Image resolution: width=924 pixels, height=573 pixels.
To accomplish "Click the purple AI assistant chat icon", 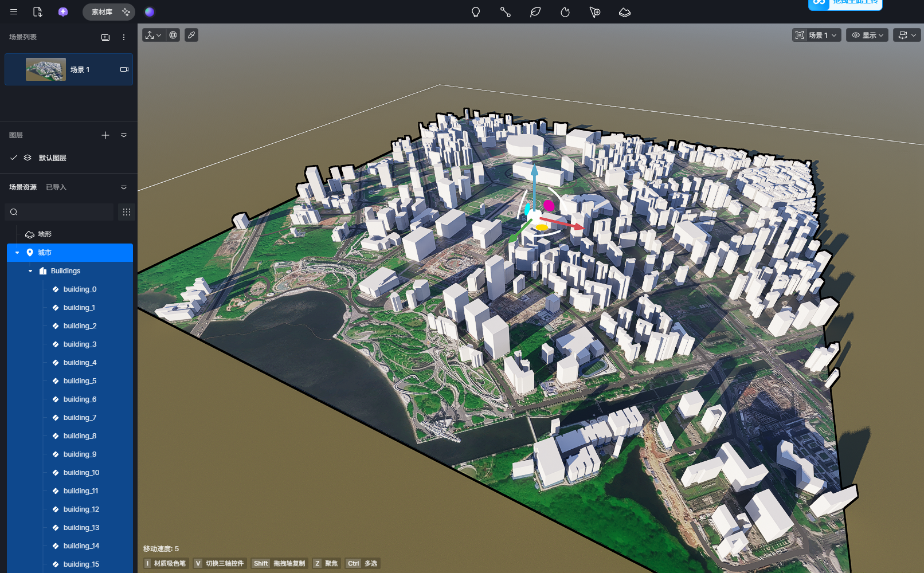I will (x=63, y=12).
